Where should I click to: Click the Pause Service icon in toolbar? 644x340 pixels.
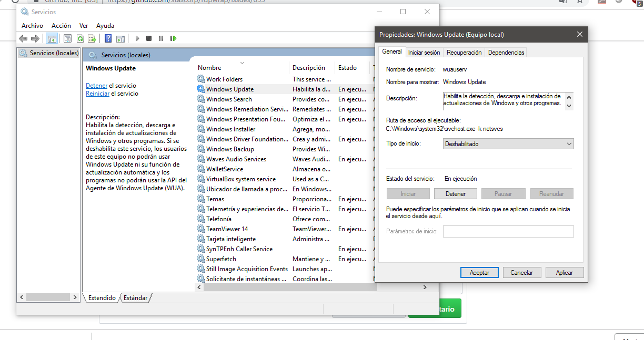pos(161,38)
